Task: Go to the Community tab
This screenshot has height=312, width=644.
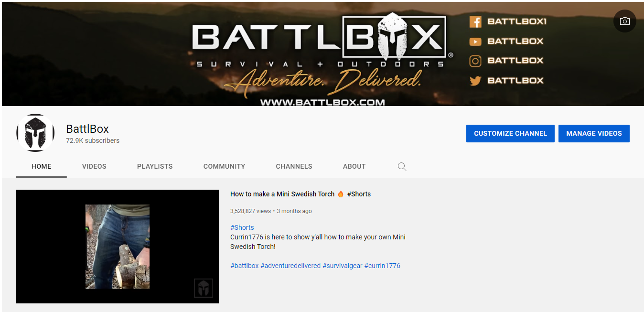Action: click(x=224, y=166)
